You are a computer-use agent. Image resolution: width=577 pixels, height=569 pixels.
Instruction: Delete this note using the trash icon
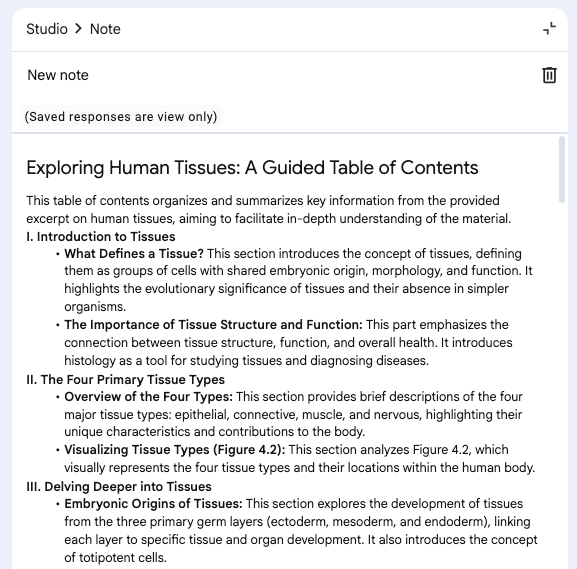pos(549,75)
